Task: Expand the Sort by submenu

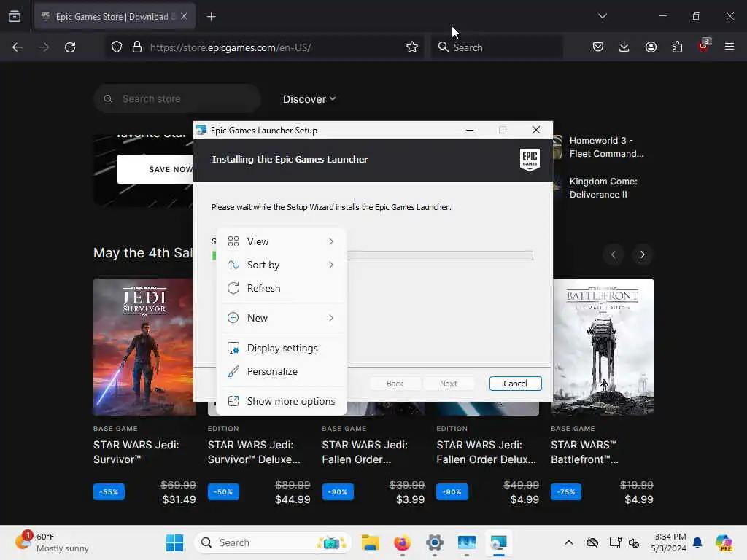Action: [282, 265]
